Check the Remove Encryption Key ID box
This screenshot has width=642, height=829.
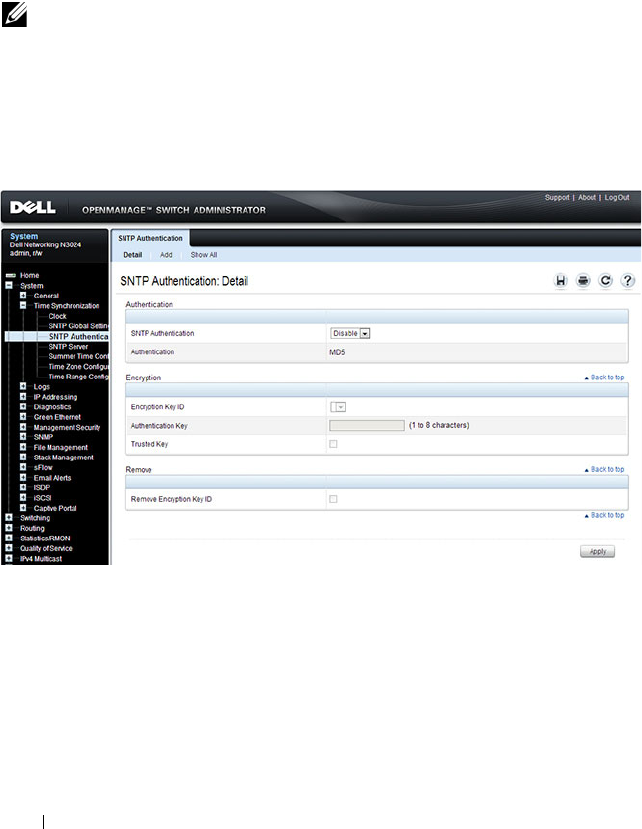coord(333,499)
